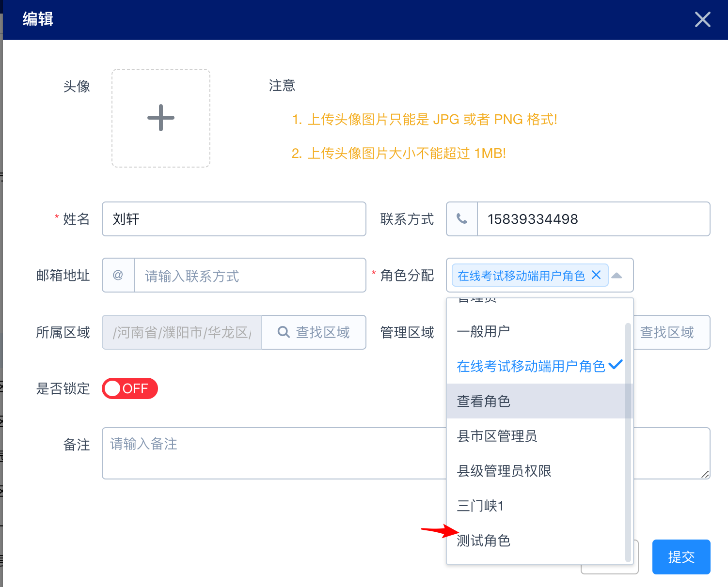Viewport: 728px width, 587px height.
Task: Remove 在线考试移动端用户角色 tag via its X
Action: pos(596,275)
